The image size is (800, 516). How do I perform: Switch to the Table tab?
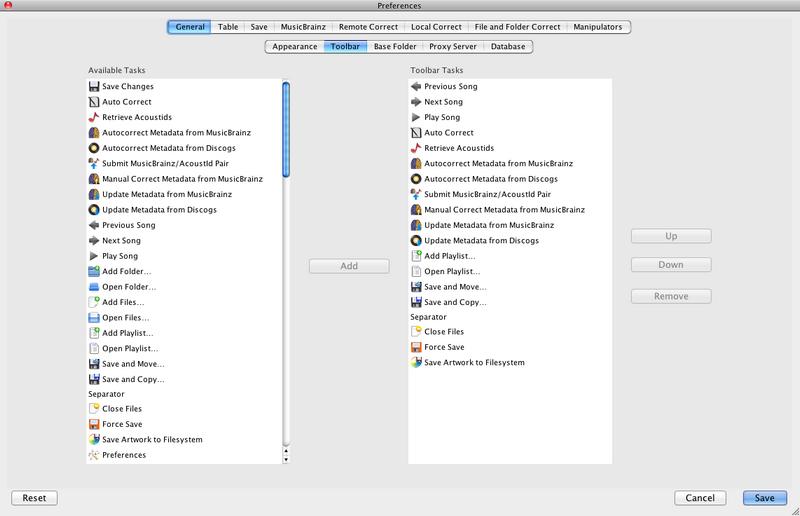[228, 27]
